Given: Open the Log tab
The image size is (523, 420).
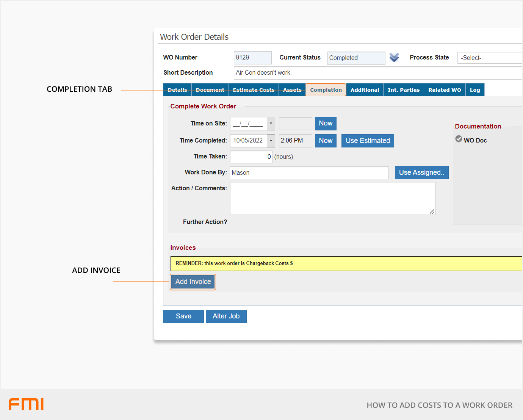Looking at the screenshot, I should pyautogui.click(x=475, y=90).
